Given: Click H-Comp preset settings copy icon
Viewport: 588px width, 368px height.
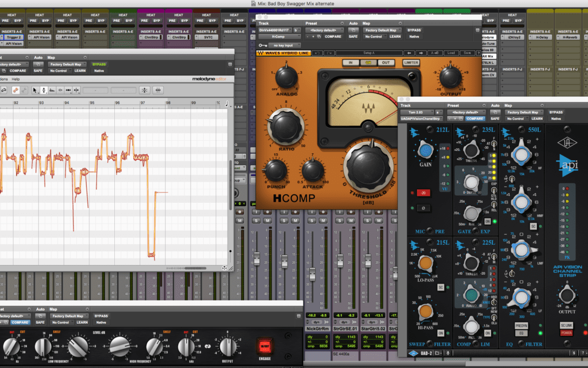Looking at the screenshot, I should coord(318,37).
